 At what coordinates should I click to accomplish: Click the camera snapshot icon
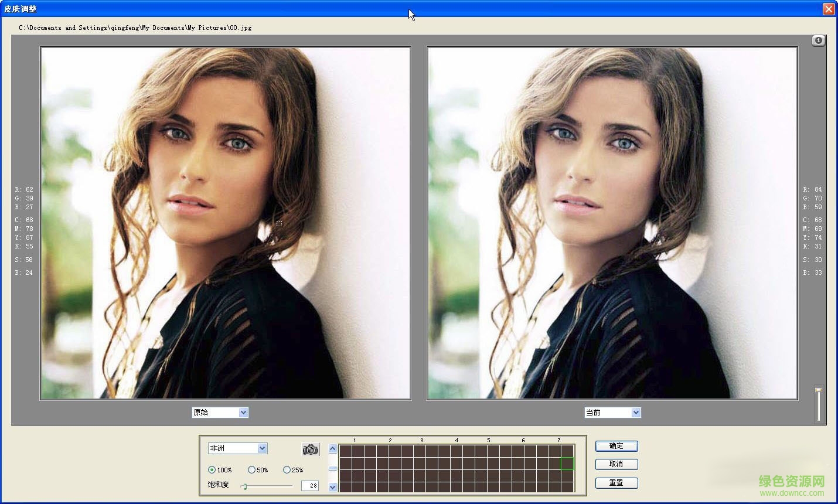click(x=311, y=449)
